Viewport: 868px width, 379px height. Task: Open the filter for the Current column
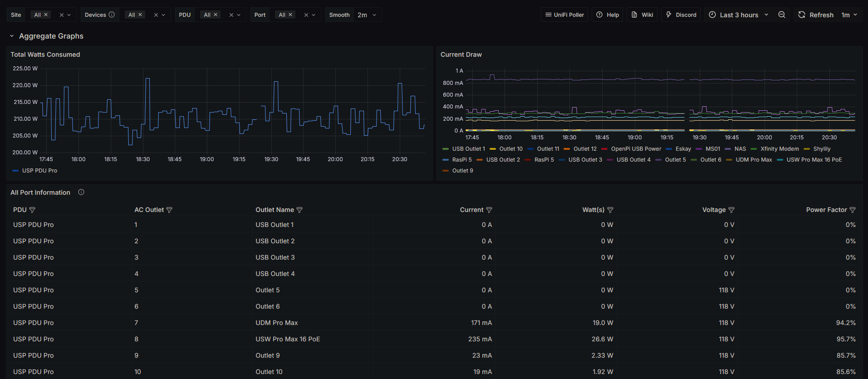(x=489, y=210)
